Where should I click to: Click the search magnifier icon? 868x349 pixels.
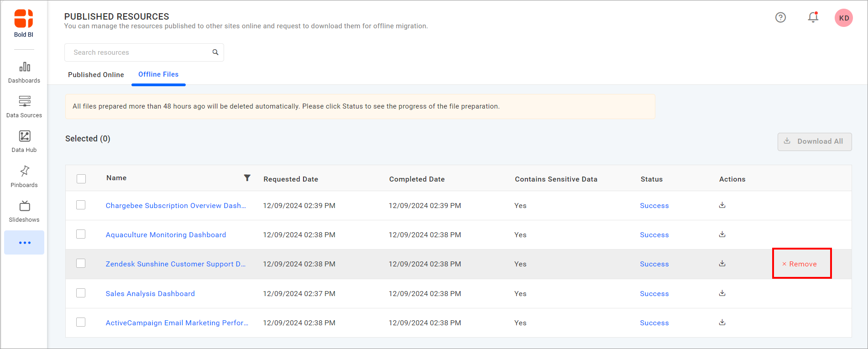215,52
